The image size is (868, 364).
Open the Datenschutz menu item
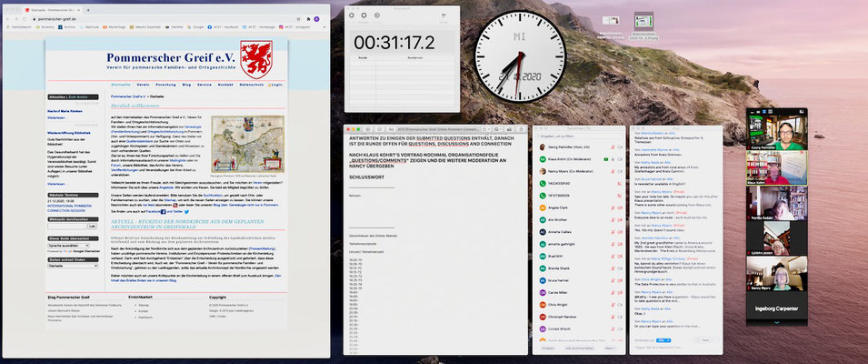click(x=252, y=85)
